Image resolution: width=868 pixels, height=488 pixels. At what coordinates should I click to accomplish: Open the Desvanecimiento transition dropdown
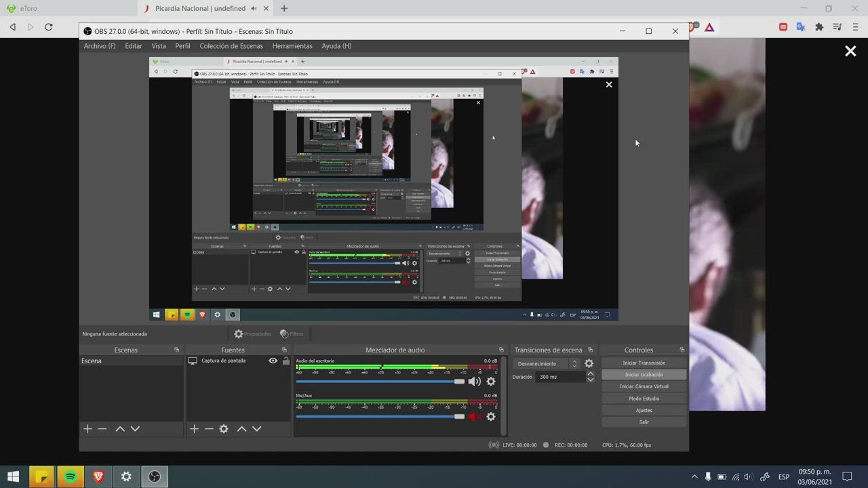547,363
